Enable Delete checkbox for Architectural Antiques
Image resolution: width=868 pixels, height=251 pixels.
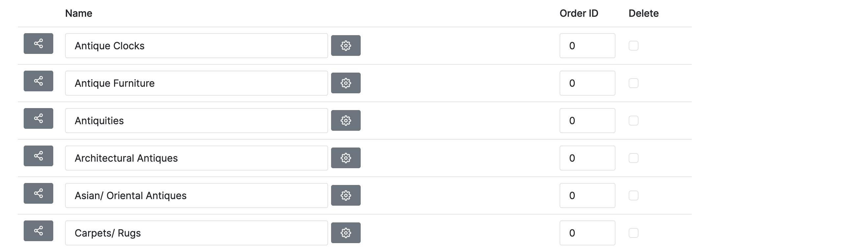(634, 158)
